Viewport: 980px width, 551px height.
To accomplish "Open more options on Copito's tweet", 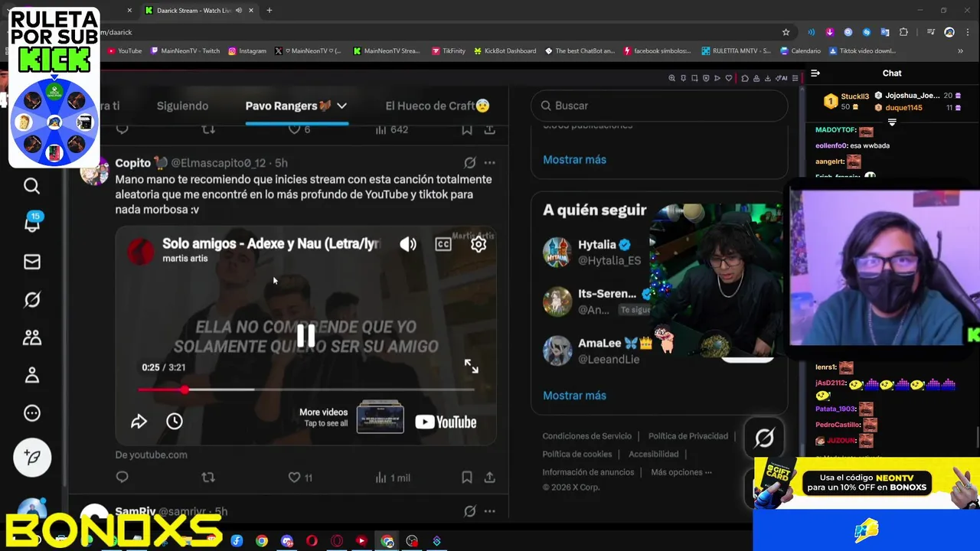I will click(x=489, y=163).
